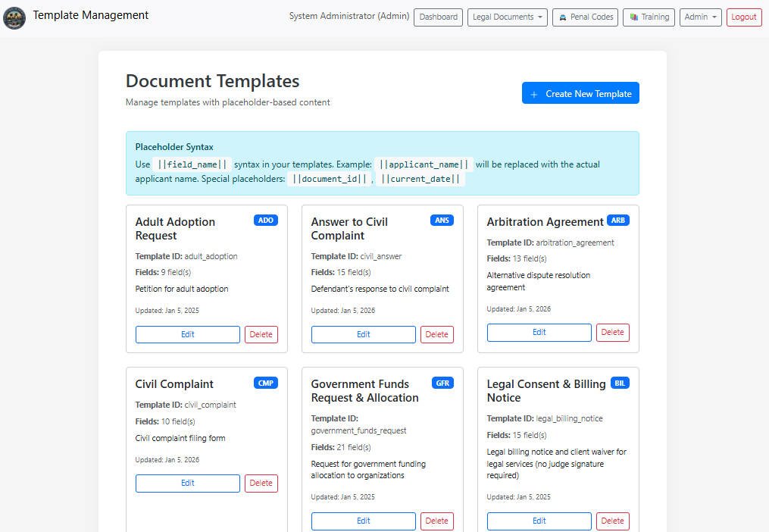Open the Penal Codes section
Viewport: 769px width, 532px height.
[585, 17]
